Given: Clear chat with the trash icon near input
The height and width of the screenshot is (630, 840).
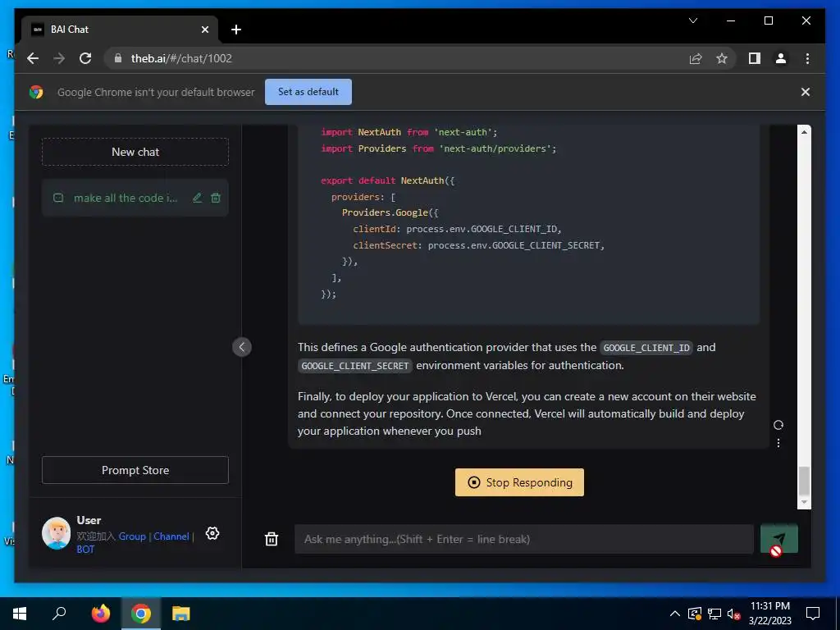Looking at the screenshot, I should click(272, 539).
